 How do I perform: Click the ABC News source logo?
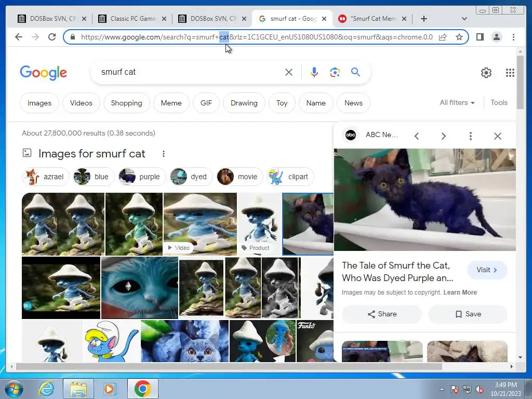pos(351,135)
